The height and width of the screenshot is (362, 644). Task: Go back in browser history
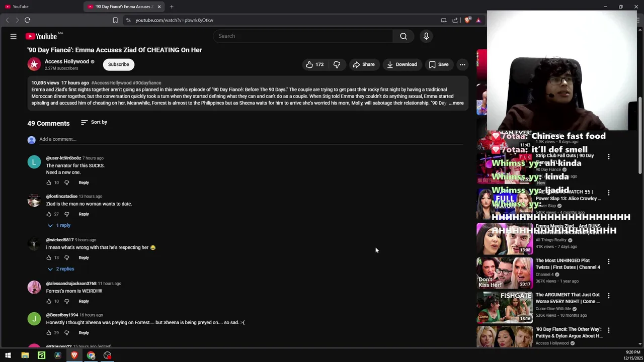tap(7, 20)
